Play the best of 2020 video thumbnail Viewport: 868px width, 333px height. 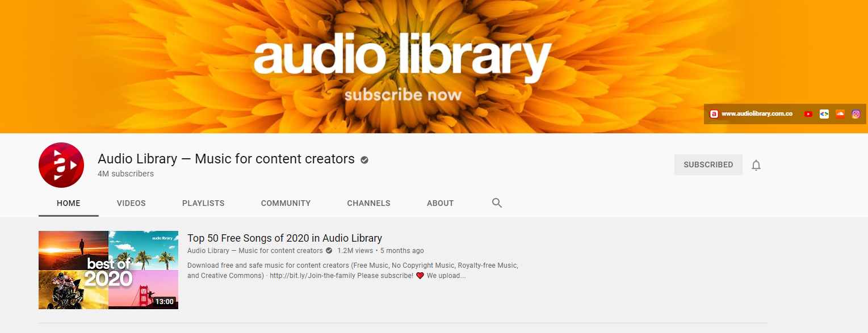108,270
